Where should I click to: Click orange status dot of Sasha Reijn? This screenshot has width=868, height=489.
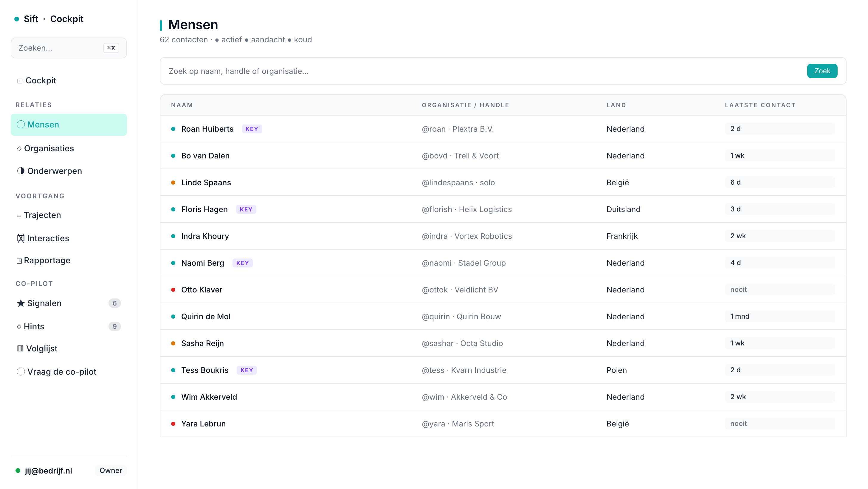point(173,343)
